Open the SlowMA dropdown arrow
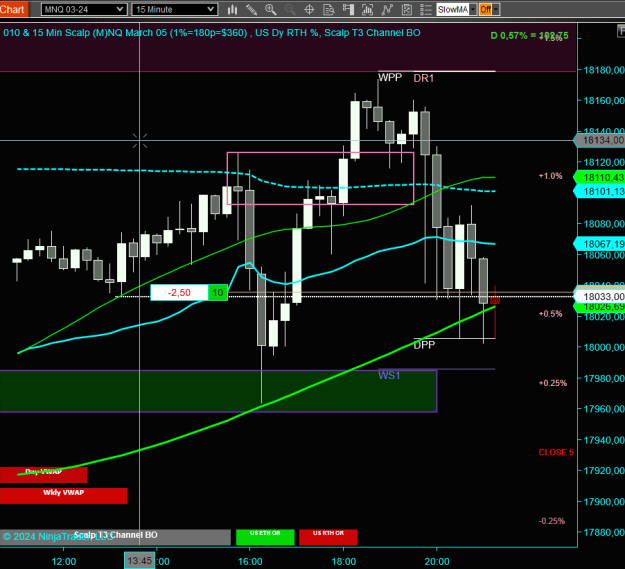 click(x=473, y=10)
